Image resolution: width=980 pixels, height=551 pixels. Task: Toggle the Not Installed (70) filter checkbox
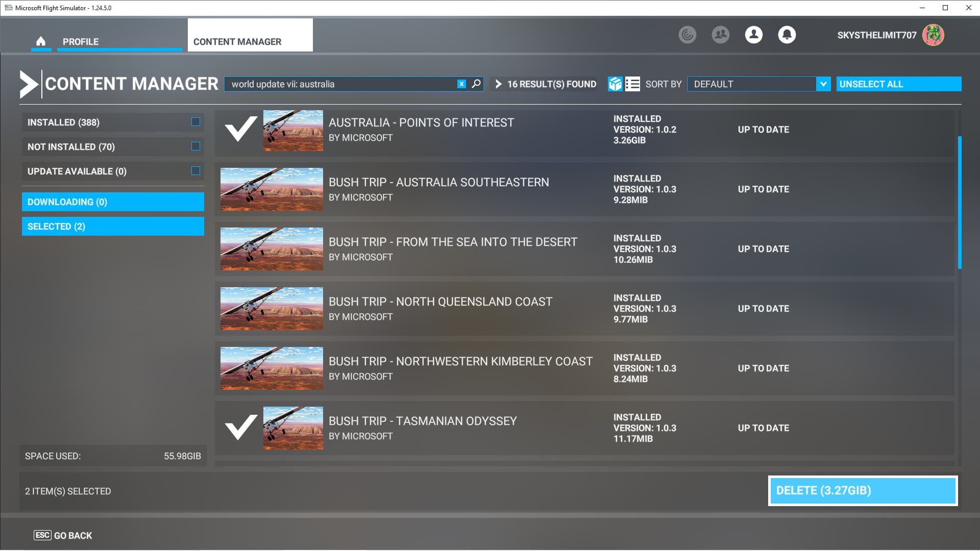tap(195, 146)
